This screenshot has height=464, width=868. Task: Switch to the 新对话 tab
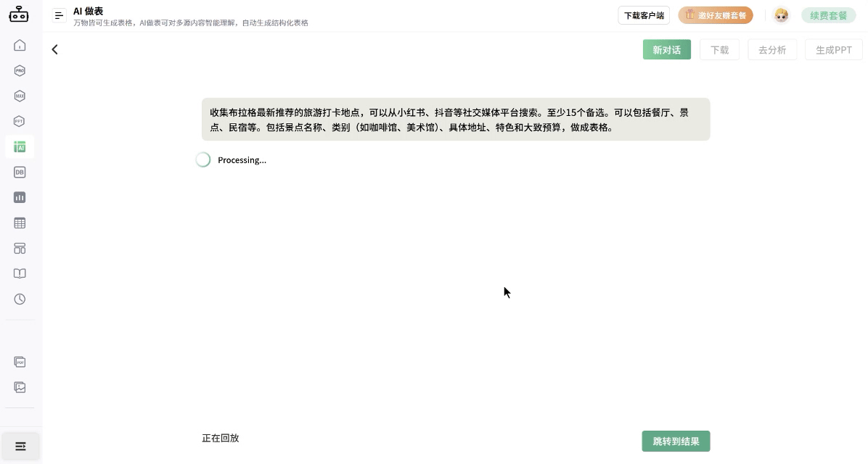tap(666, 49)
